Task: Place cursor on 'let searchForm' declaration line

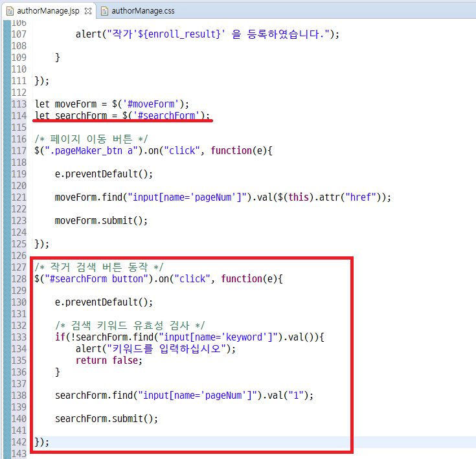Action: pyautogui.click(x=122, y=116)
